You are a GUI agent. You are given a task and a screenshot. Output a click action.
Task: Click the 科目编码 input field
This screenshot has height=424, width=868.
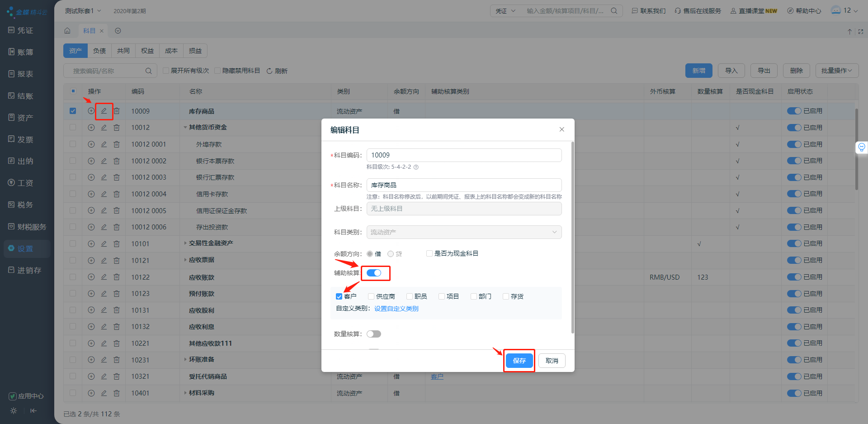[x=464, y=155]
